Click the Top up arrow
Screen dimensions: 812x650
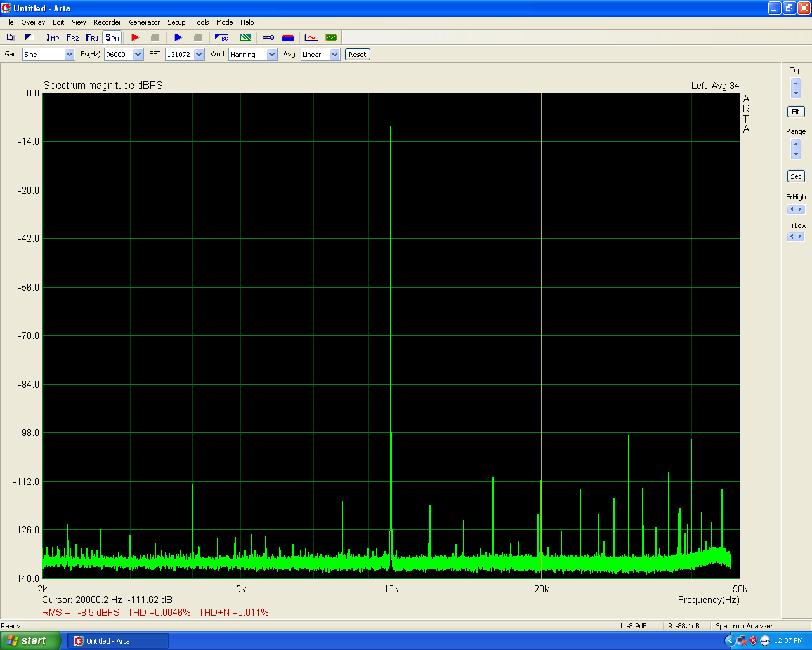[796, 83]
